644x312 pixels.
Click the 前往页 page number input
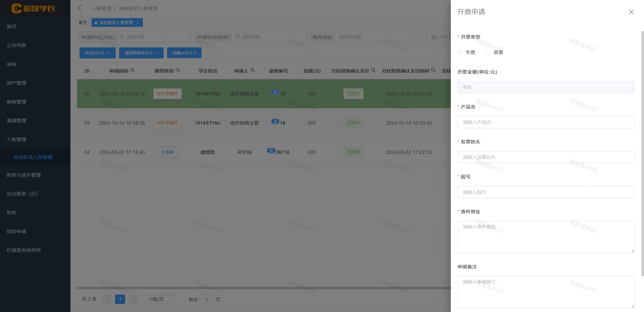[207, 299]
